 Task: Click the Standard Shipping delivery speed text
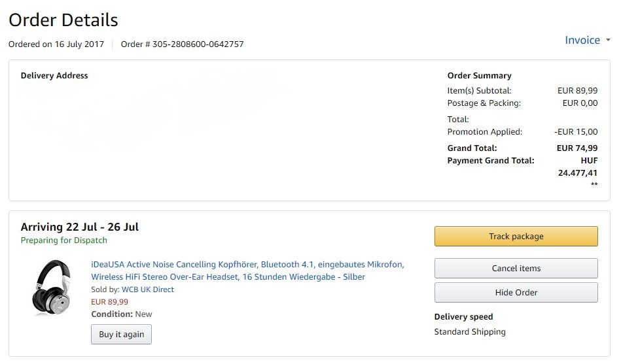tap(470, 332)
